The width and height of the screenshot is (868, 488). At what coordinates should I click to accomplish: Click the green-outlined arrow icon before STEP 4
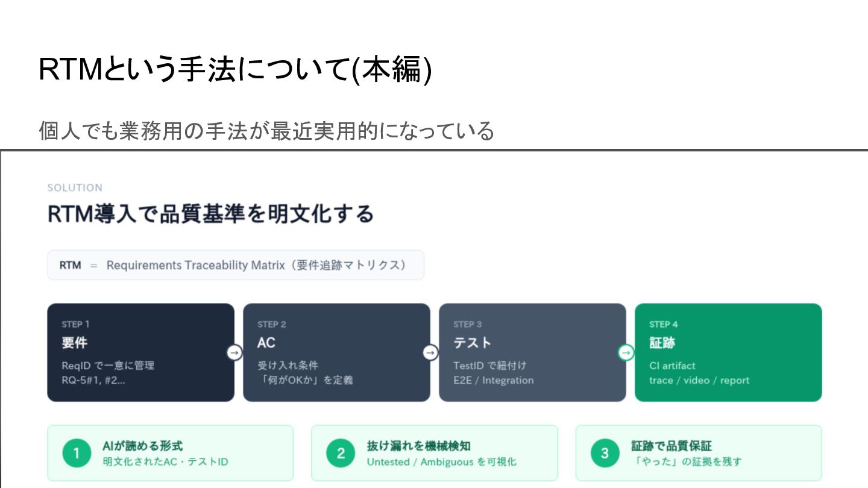point(626,352)
